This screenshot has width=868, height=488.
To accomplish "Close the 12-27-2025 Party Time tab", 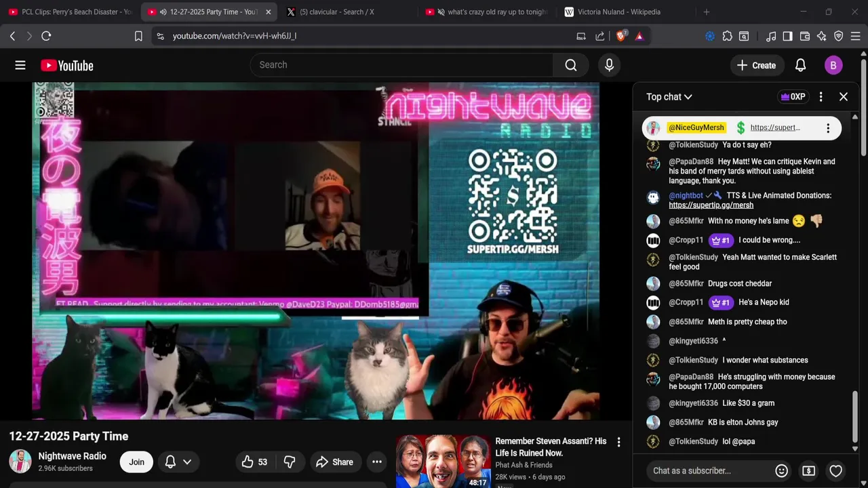I will [x=268, y=12].
